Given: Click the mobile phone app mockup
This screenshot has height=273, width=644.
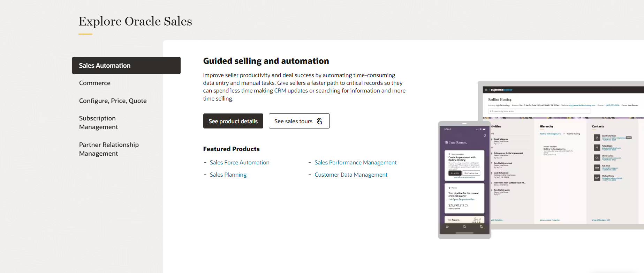Looking at the screenshot, I should coord(464,180).
